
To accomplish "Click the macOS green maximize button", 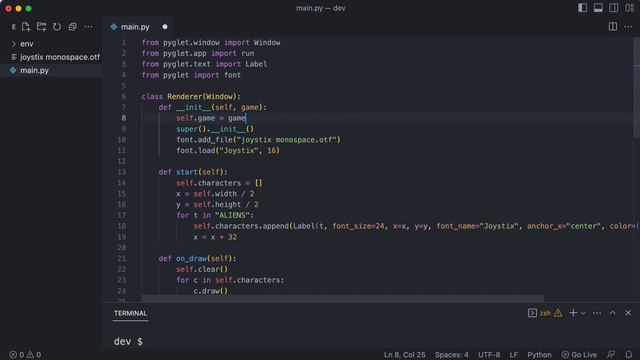I will (29, 8).
